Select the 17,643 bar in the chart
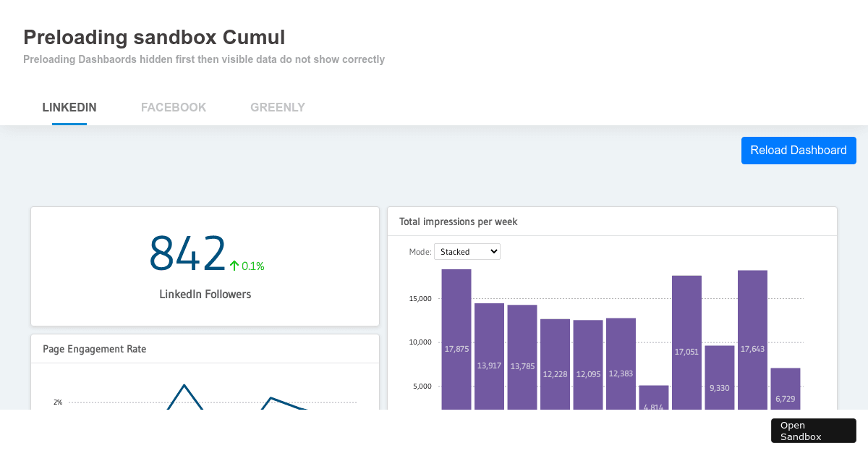 (x=752, y=340)
